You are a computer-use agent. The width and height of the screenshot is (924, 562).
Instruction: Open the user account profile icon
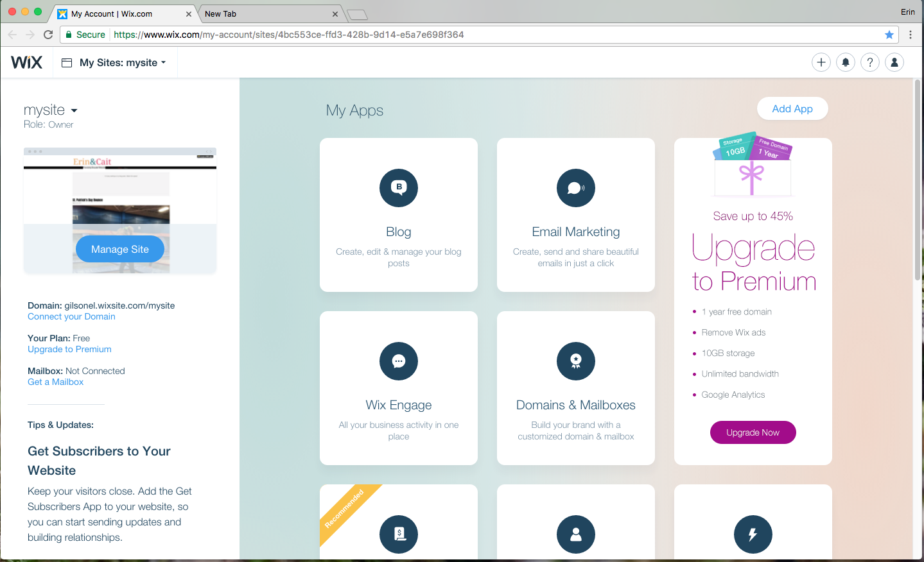[894, 62]
